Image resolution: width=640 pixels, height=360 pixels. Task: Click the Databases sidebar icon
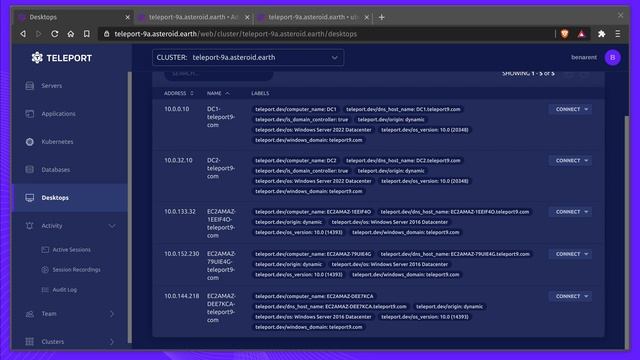coord(30,169)
